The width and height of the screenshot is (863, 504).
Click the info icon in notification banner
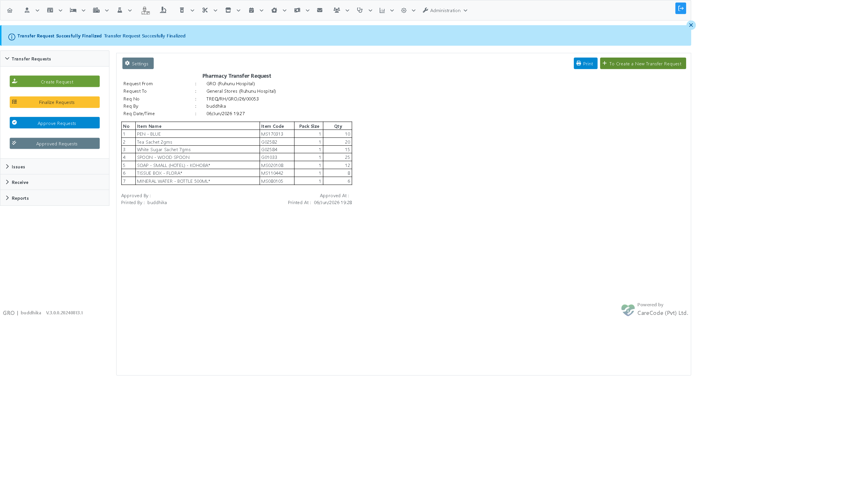(12, 37)
